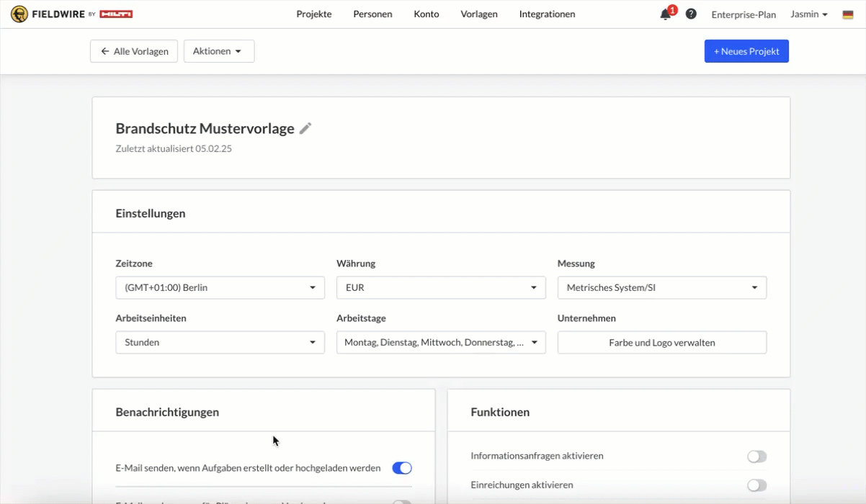This screenshot has height=504, width=866.
Task: Go back to Alle Vorlagen
Action: [134, 51]
